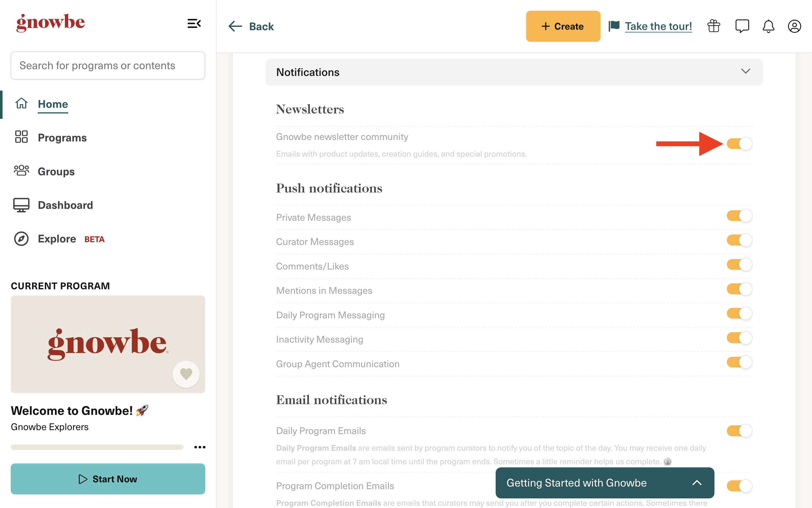Screen dimensions: 812x508
Task: Click Take the tour! link
Action: 658,26
